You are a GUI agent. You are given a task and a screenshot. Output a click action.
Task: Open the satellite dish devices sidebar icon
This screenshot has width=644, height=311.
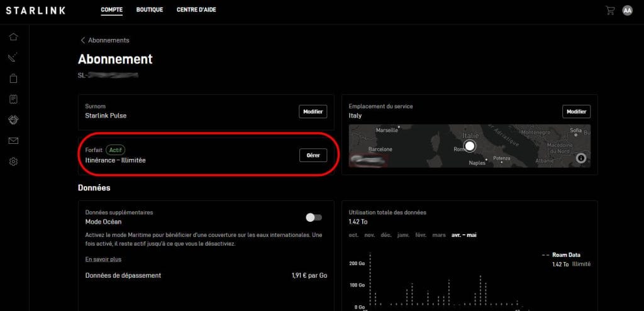(13, 57)
